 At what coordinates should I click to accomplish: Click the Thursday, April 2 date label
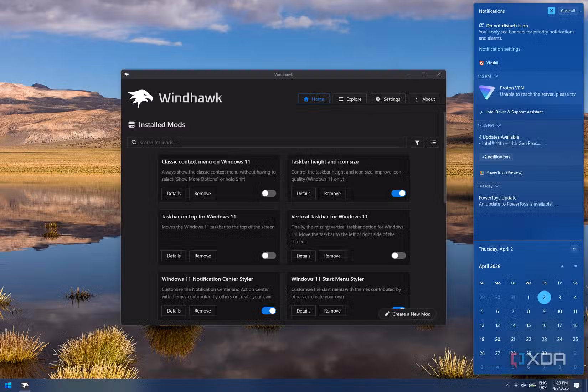(x=496, y=249)
